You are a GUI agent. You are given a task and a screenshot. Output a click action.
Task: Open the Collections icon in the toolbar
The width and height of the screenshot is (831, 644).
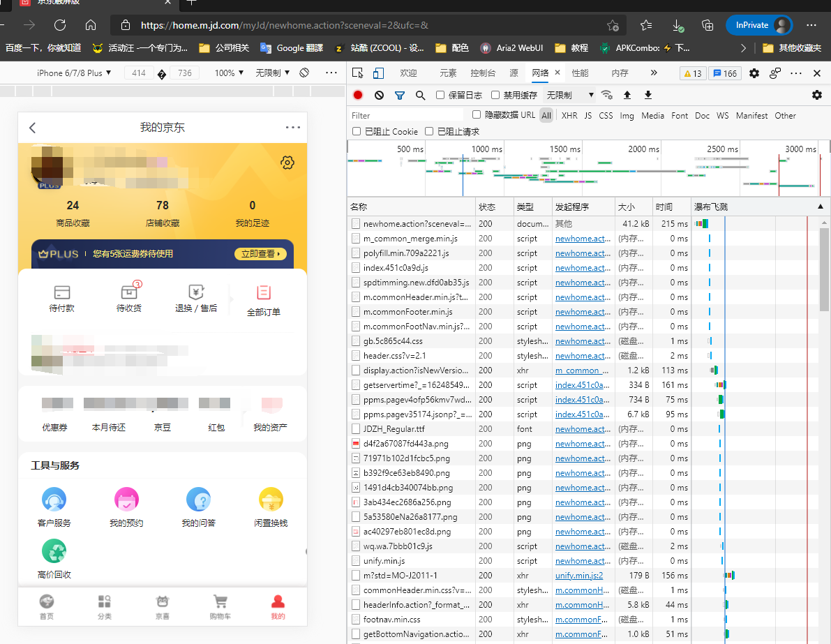tap(708, 25)
